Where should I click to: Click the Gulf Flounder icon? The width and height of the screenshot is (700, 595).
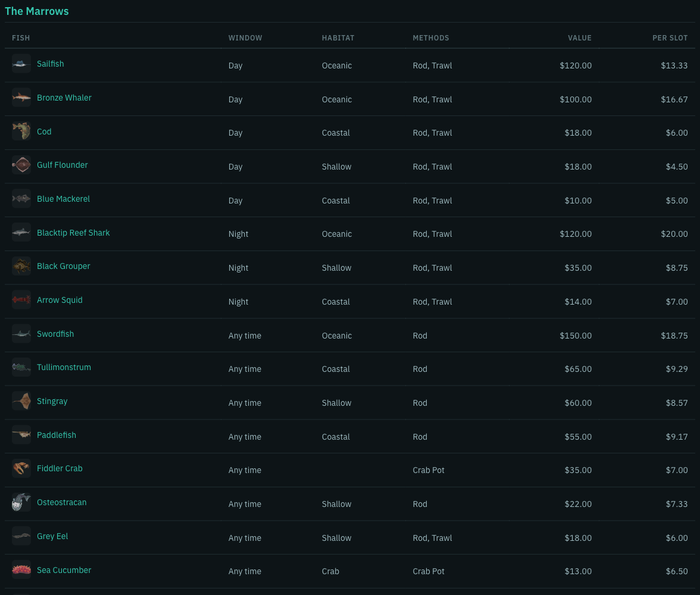click(21, 165)
